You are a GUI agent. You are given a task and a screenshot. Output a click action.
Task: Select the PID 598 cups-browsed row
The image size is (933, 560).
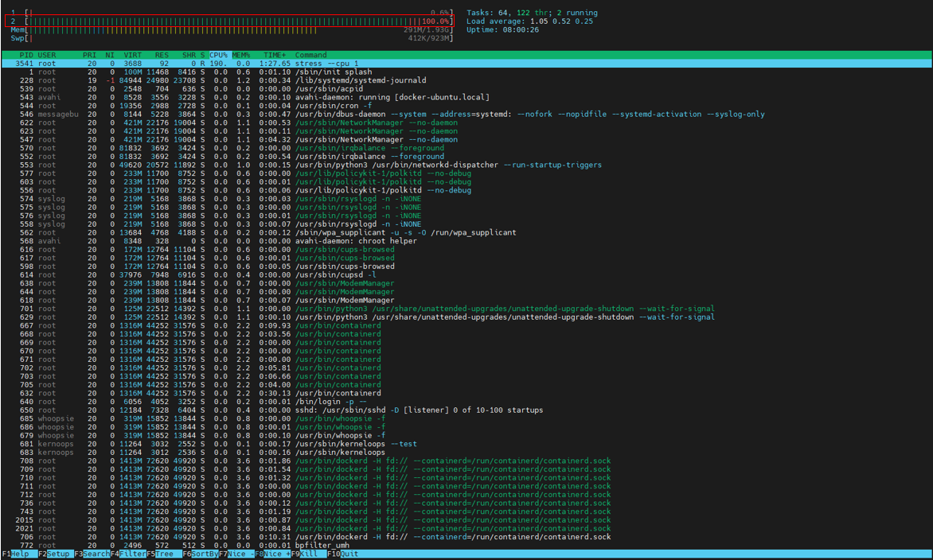(466, 266)
